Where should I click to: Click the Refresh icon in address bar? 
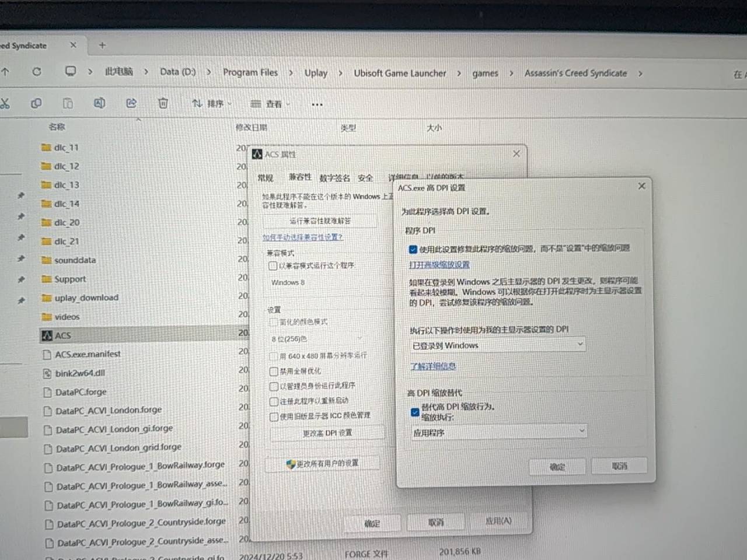click(x=37, y=72)
